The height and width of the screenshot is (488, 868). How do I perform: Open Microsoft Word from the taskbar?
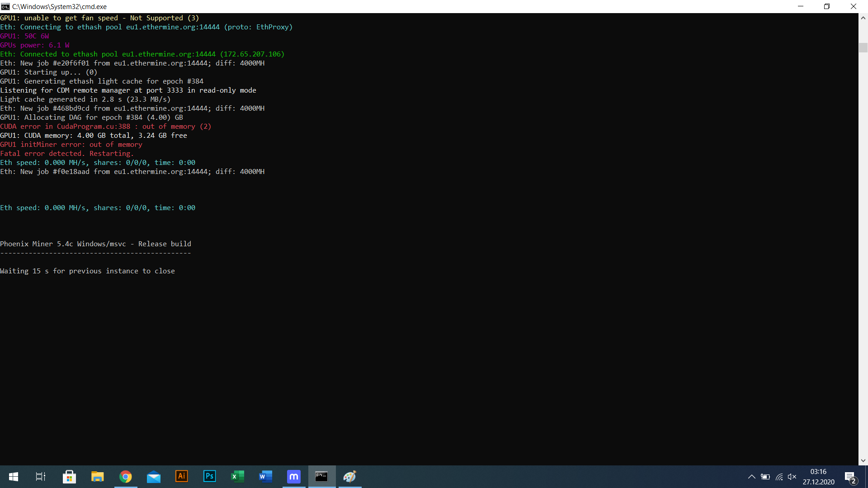pyautogui.click(x=266, y=477)
